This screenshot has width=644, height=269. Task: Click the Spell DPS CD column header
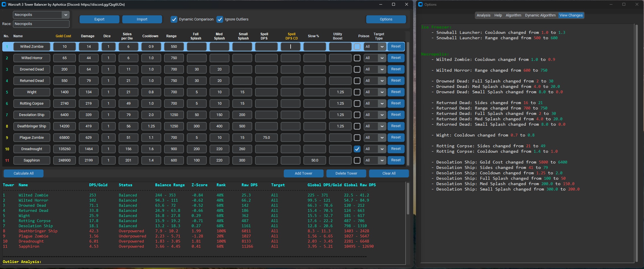(291, 36)
